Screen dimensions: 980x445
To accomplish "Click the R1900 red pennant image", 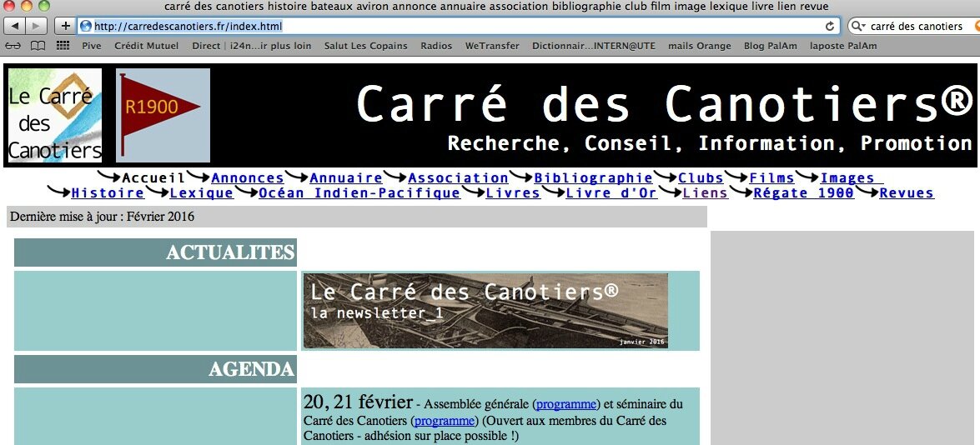I will [x=163, y=116].
